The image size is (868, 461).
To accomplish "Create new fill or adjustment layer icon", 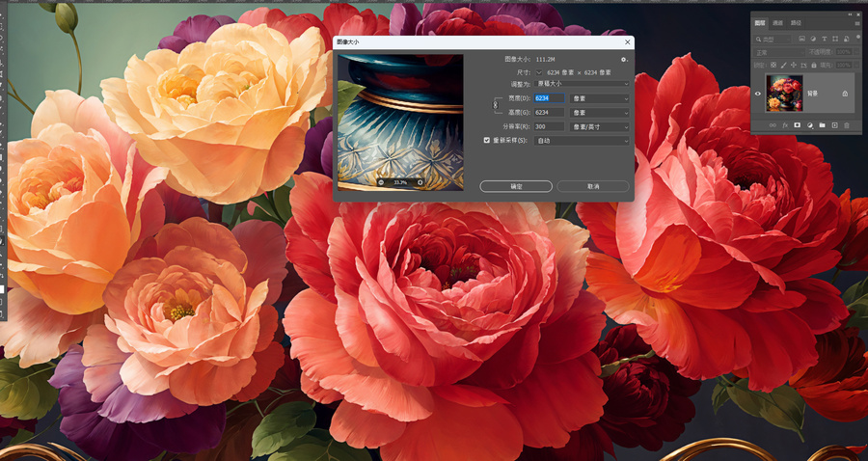I will tap(810, 125).
